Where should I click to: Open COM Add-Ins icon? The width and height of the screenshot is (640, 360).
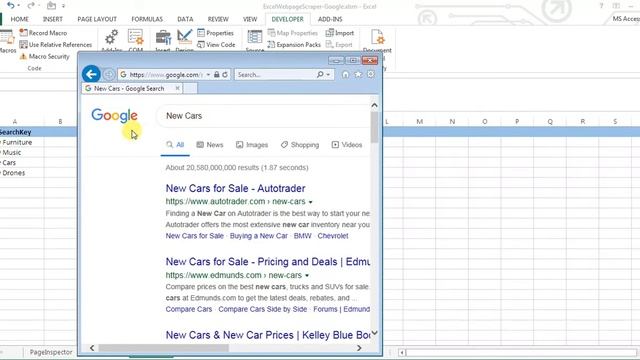136,38
